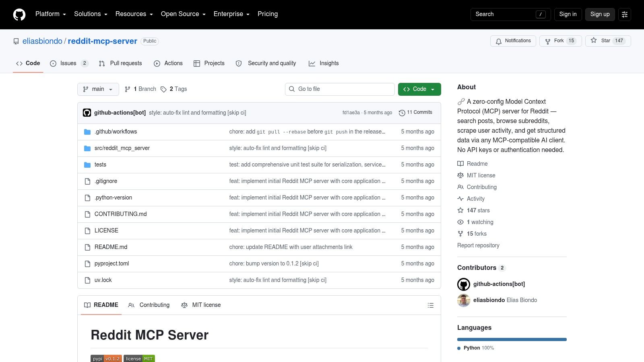Click the GitHub logo home icon
The height and width of the screenshot is (362, 644).
click(x=19, y=14)
